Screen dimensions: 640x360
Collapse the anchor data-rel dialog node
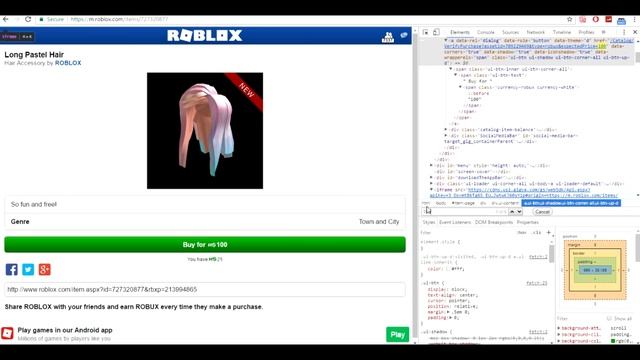[446, 40]
